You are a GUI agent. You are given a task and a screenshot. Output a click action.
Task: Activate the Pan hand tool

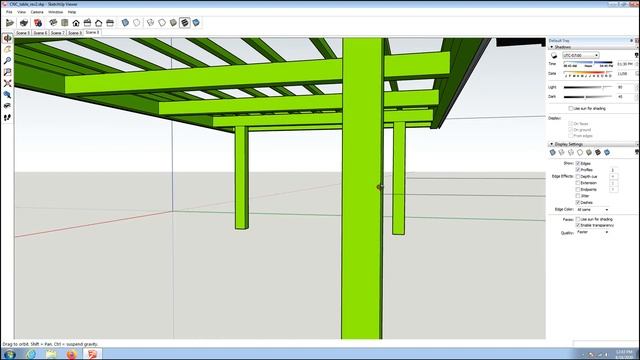coord(7,49)
